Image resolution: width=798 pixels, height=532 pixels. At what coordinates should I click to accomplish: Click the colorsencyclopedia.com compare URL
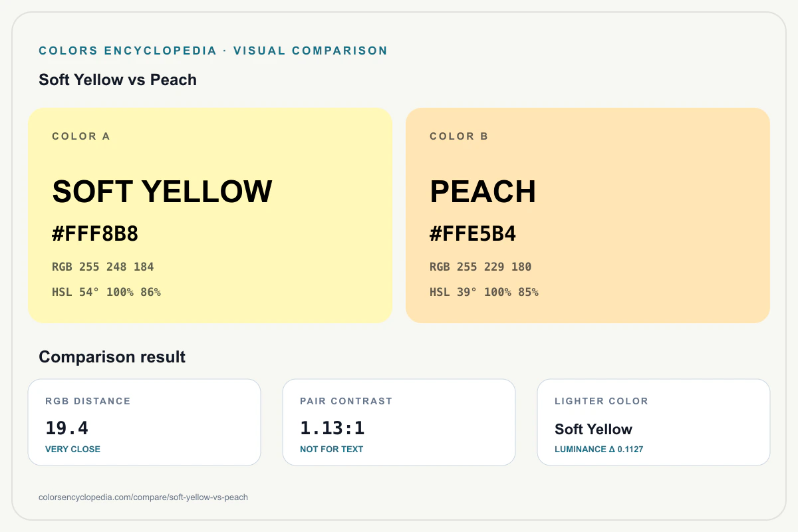click(144, 497)
